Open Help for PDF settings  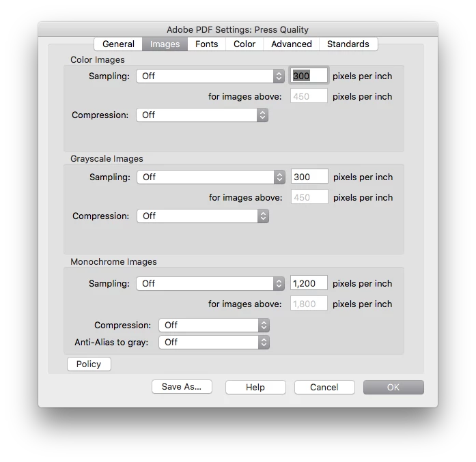[x=255, y=388]
